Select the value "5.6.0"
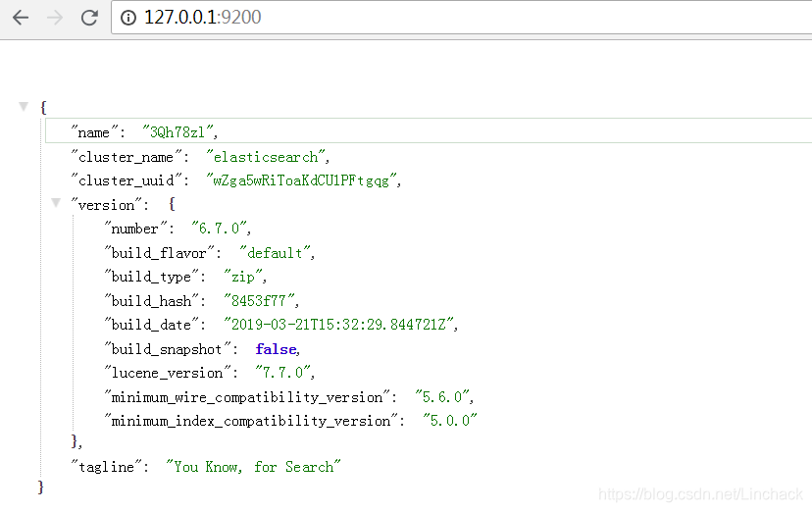The width and height of the screenshot is (812, 512). [x=442, y=397]
